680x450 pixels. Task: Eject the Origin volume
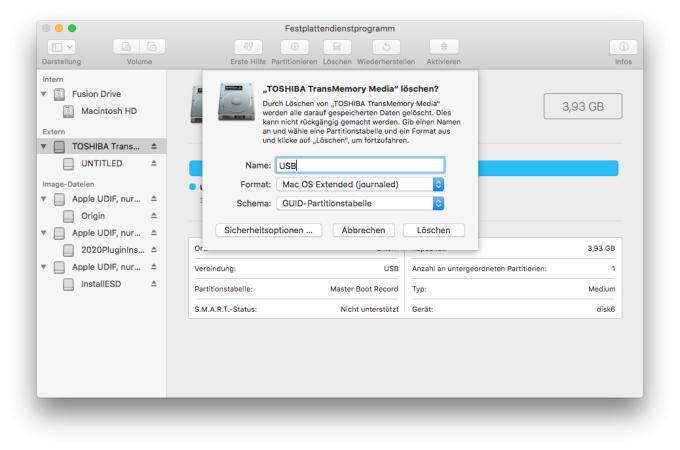(154, 216)
